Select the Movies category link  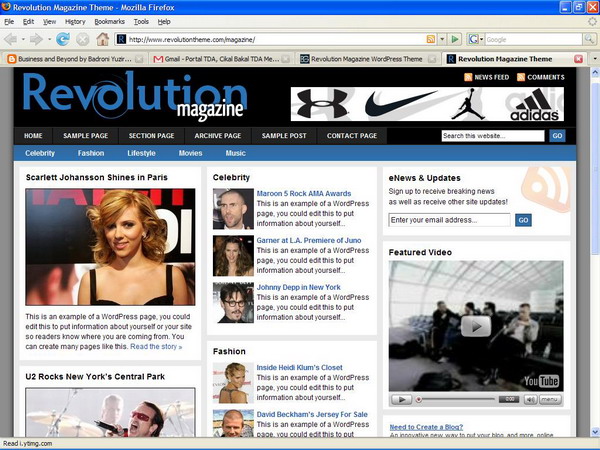[190, 153]
